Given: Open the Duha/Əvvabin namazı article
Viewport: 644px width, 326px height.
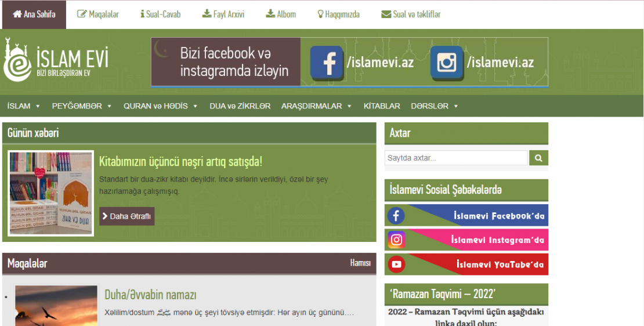Looking at the screenshot, I should pyautogui.click(x=151, y=294).
